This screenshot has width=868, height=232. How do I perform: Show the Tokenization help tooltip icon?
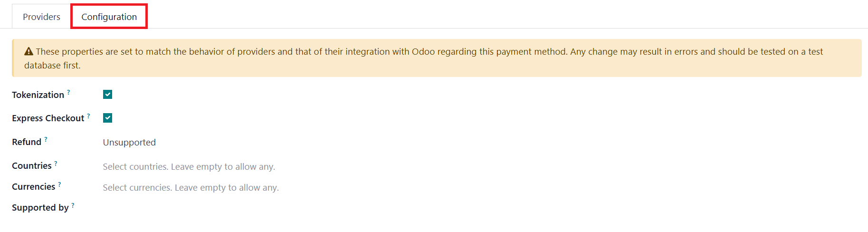[68, 92]
